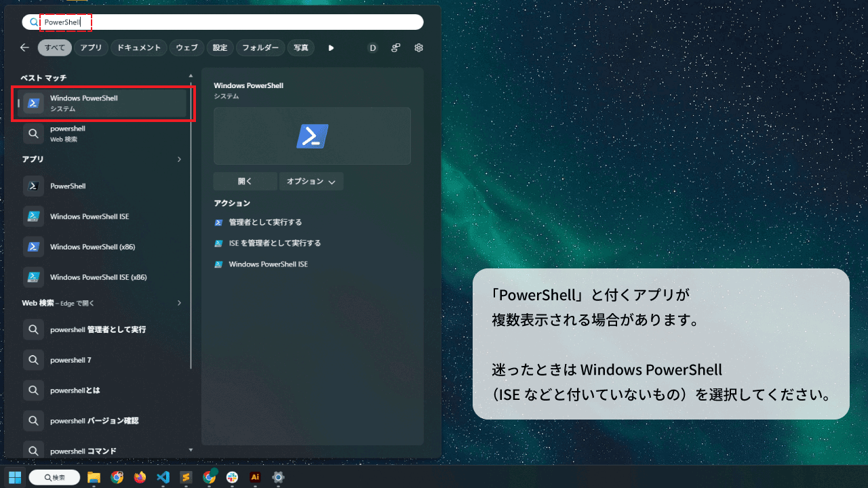Choose ISE を管理者として実行 action
868x488 pixels.
[268, 243]
